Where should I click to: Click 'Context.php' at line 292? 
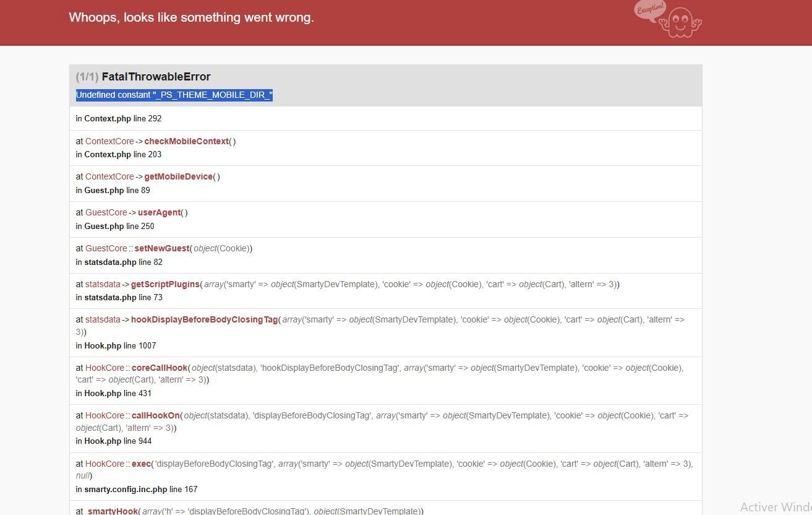click(108, 118)
